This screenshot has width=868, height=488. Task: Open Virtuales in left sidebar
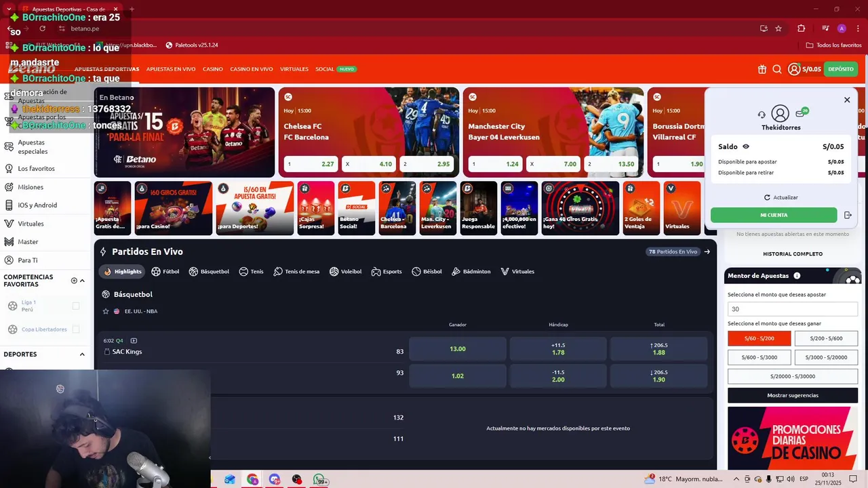(x=31, y=224)
